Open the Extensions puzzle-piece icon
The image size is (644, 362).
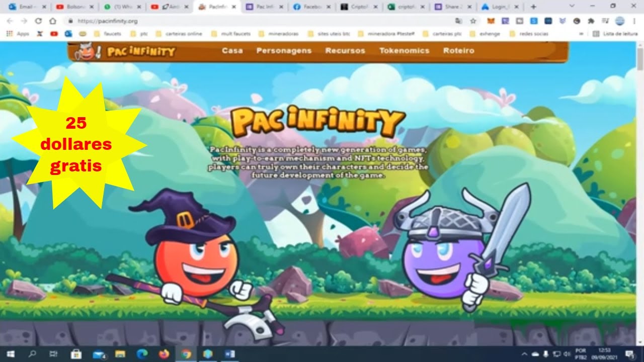591,21
